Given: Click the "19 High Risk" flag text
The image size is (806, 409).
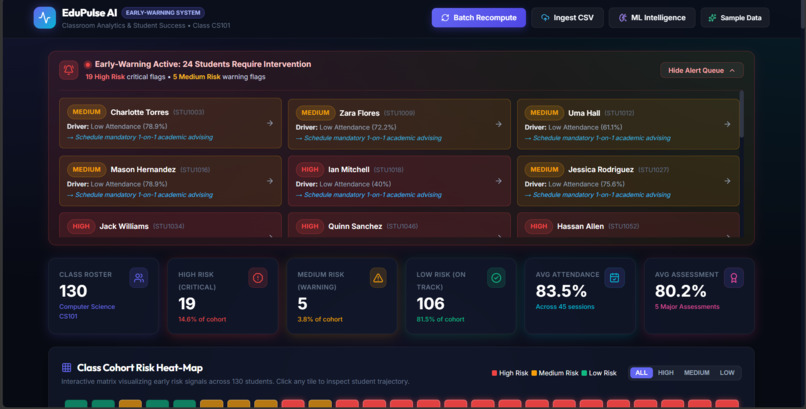Looking at the screenshot, I should coord(105,77).
